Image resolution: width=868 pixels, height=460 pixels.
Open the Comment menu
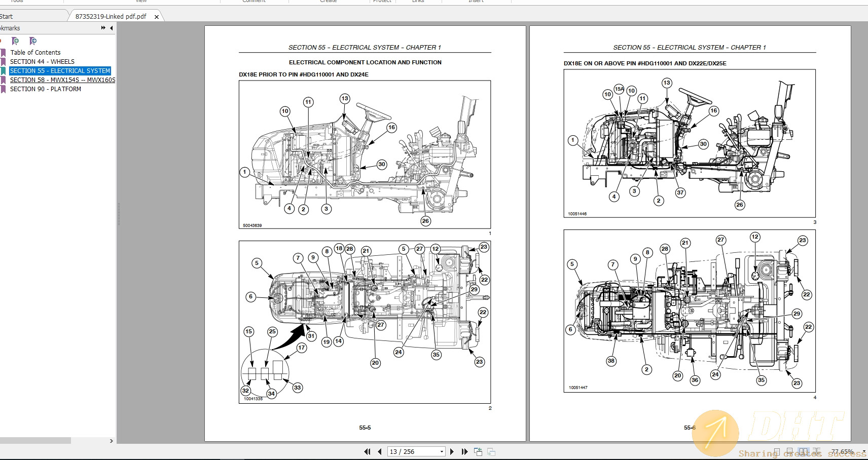click(254, 2)
